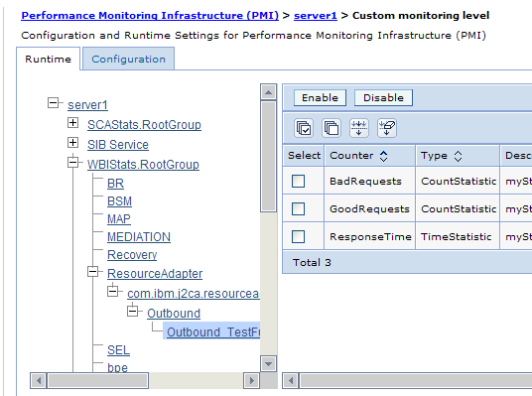This screenshot has width=532, height=396.
Task: Click the Enable button
Action: click(x=320, y=97)
